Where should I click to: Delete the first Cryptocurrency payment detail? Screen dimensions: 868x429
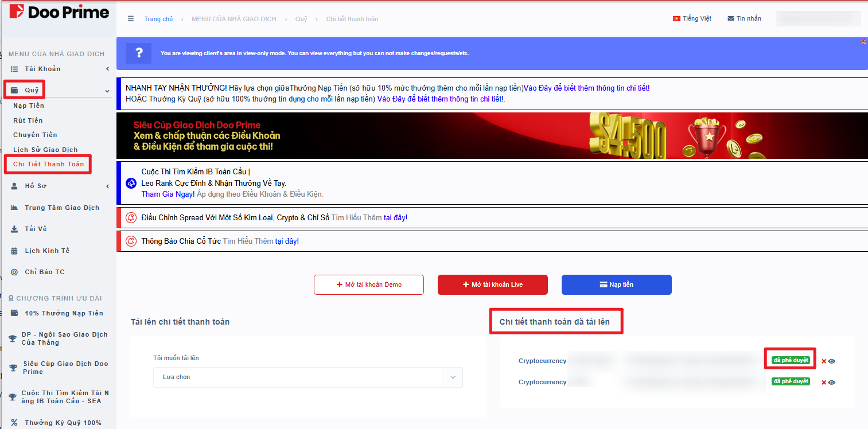click(x=824, y=361)
